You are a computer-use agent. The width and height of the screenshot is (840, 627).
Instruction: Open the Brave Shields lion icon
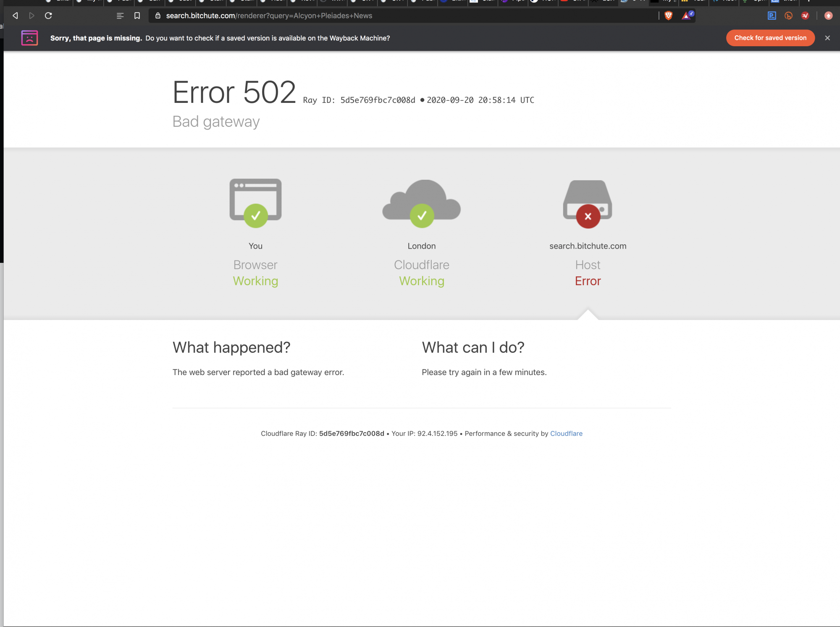pos(669,16)
